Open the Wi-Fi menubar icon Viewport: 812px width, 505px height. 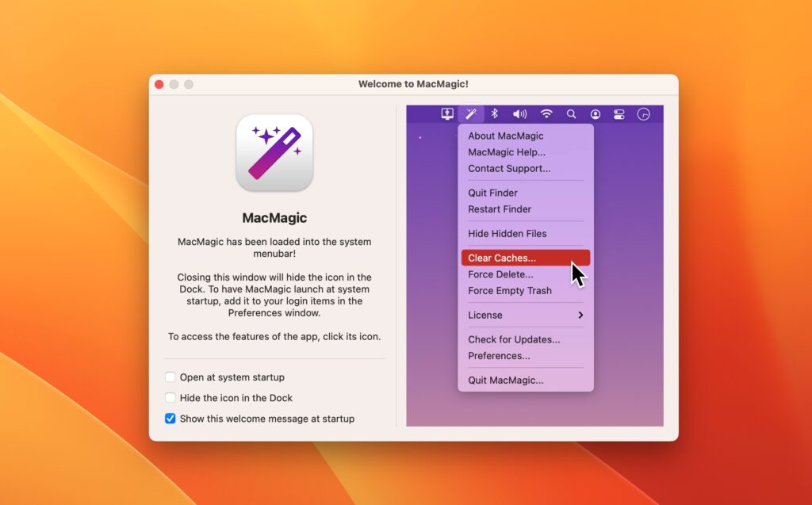[546, 113]
